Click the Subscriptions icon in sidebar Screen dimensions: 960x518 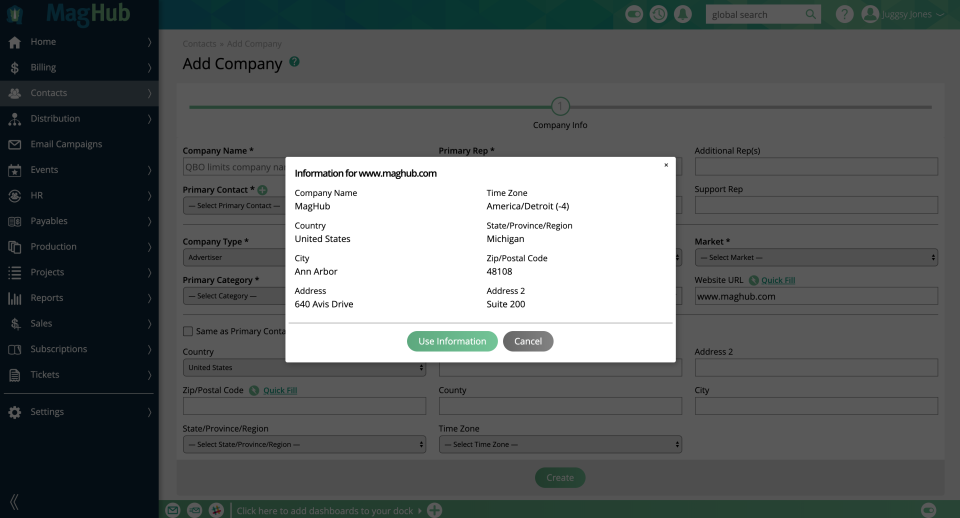point(15,350)
